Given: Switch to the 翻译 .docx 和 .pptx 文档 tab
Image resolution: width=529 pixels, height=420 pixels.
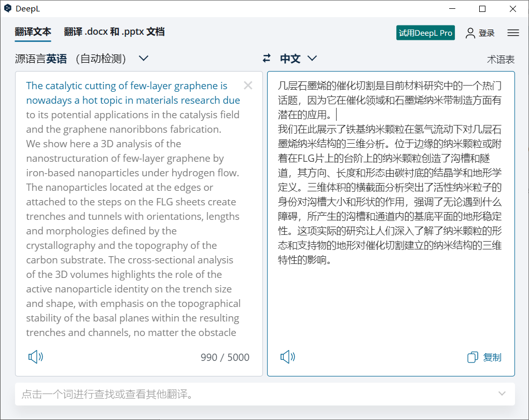Looking at the screenshot, I should pos(115,32).
